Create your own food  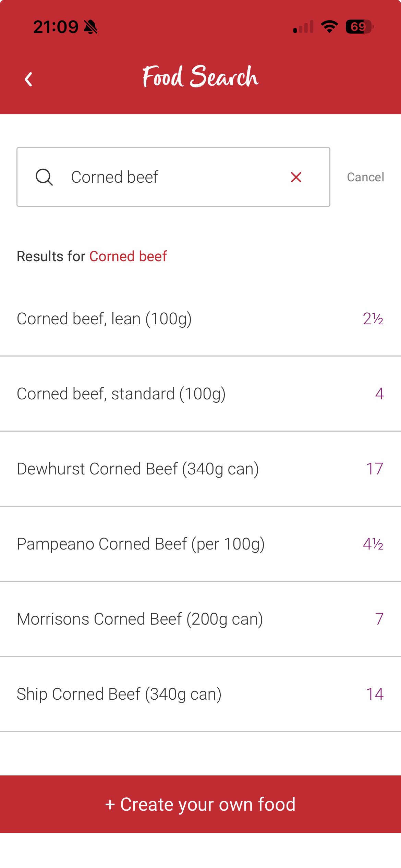click(x=200, y=804)
